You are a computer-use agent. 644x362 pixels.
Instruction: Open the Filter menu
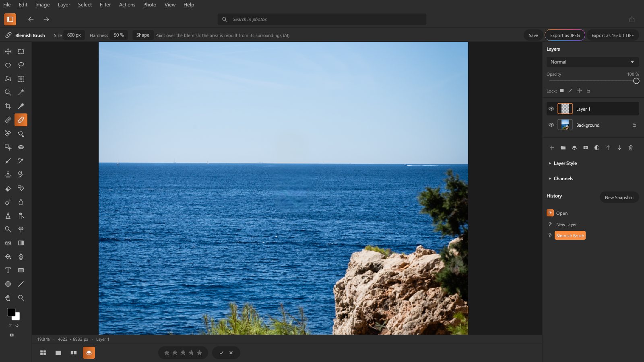coord(105,5)
